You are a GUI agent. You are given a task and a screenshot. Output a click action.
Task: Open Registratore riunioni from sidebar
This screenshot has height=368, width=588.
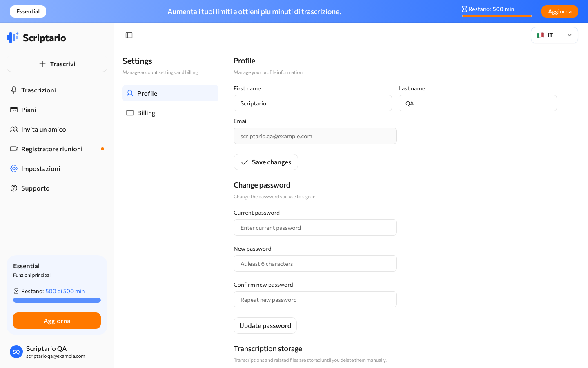(57, 149)
